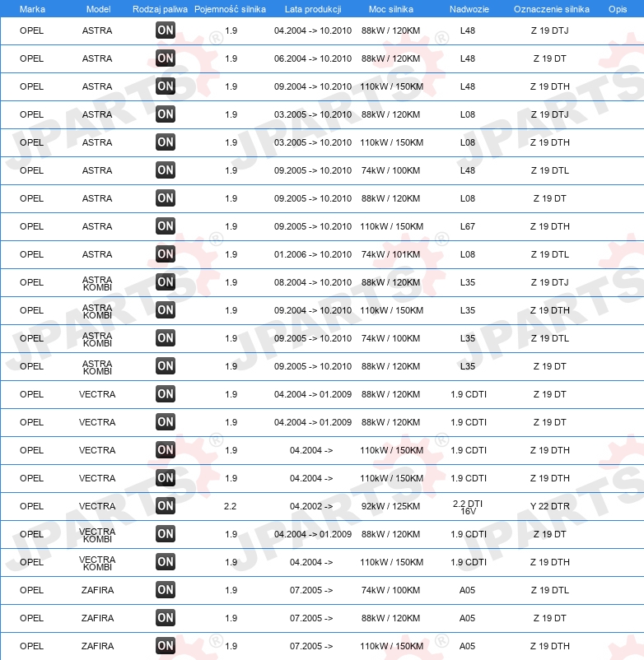
Task: Click the ON icon for Zafira 110kW row
Action: click(x=165, y=646)
